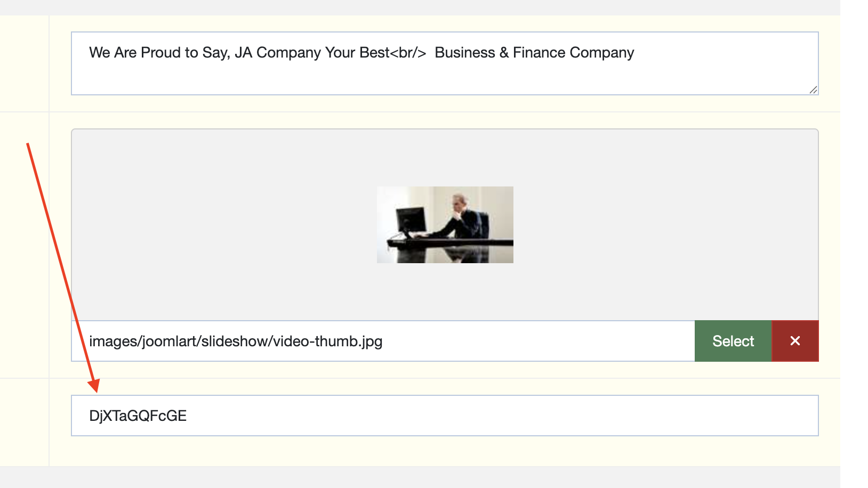Screen dimensions: 868x488
Task: Click the DjXTaGQFcGE video ID field
Action: 138,416
